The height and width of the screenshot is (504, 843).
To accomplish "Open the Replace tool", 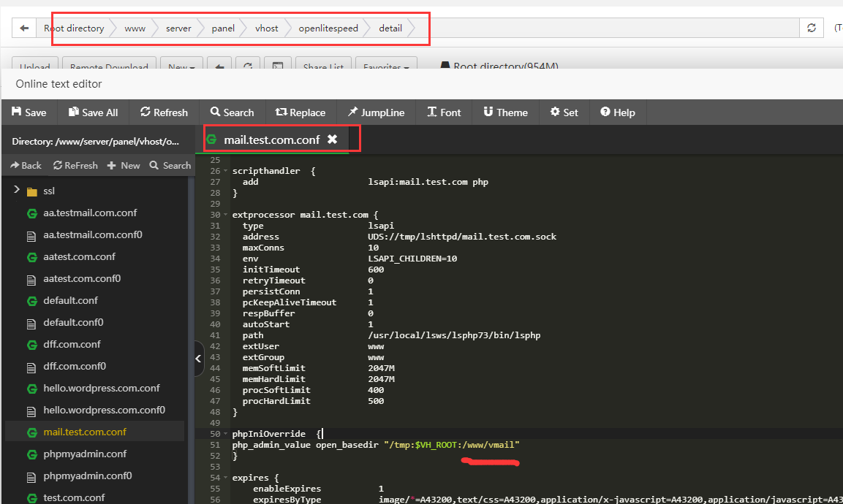I will coord(300,112).
